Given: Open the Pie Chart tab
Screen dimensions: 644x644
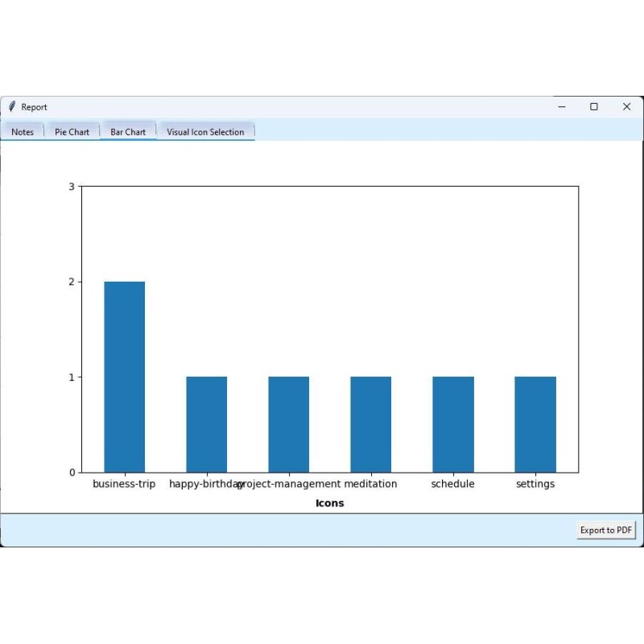Looking at the screenshot, I should [72, 132].
